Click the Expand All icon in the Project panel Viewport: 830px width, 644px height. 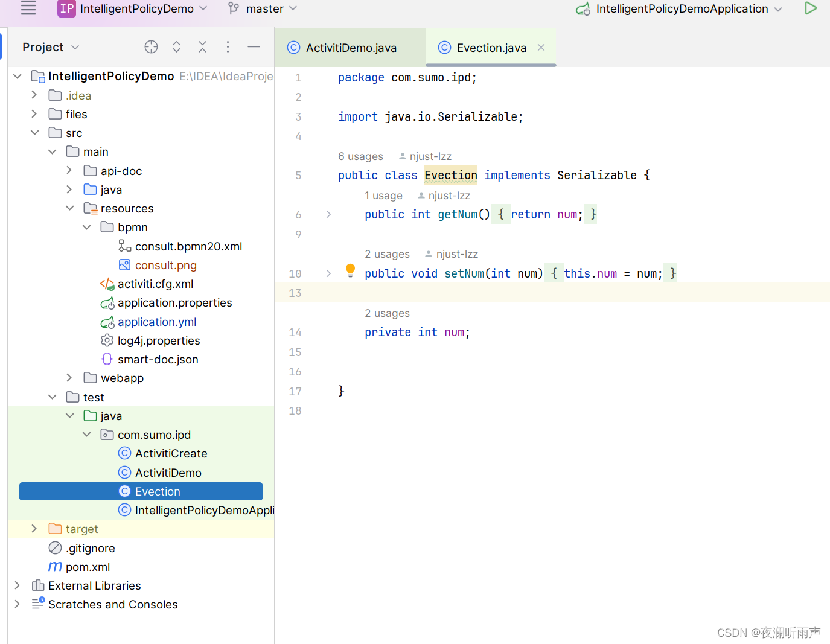tap(176, 47)
